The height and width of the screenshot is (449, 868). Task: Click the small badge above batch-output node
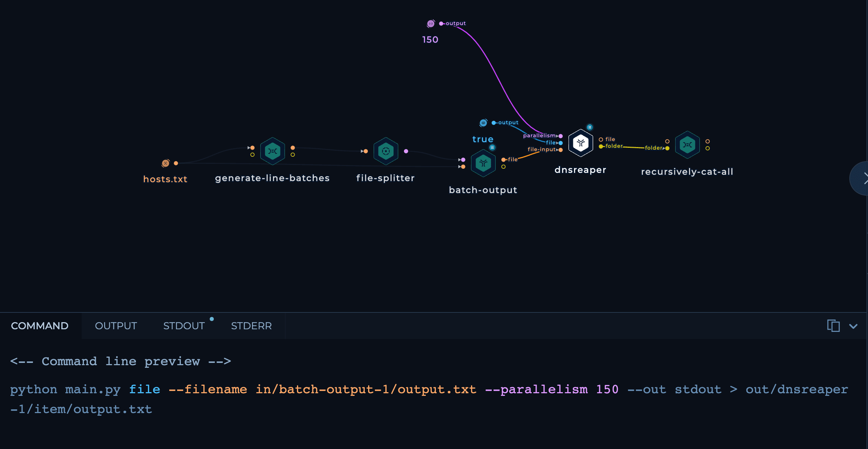[492, 147]
